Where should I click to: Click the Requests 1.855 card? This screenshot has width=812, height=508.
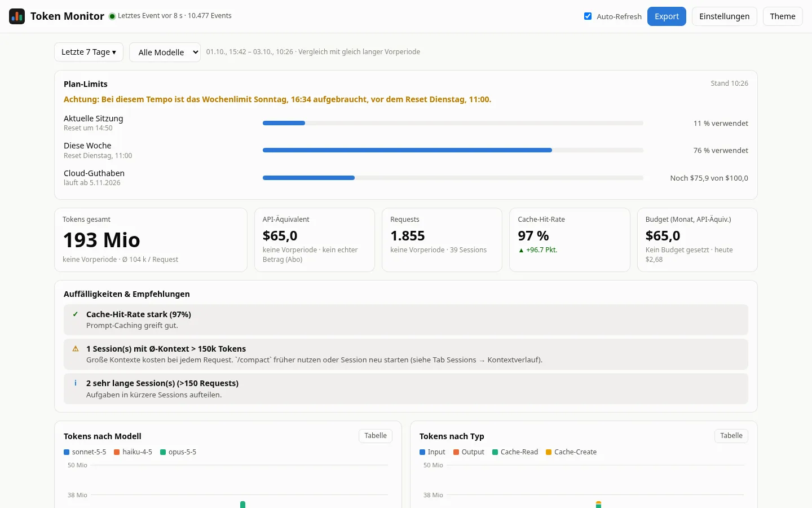442,240
